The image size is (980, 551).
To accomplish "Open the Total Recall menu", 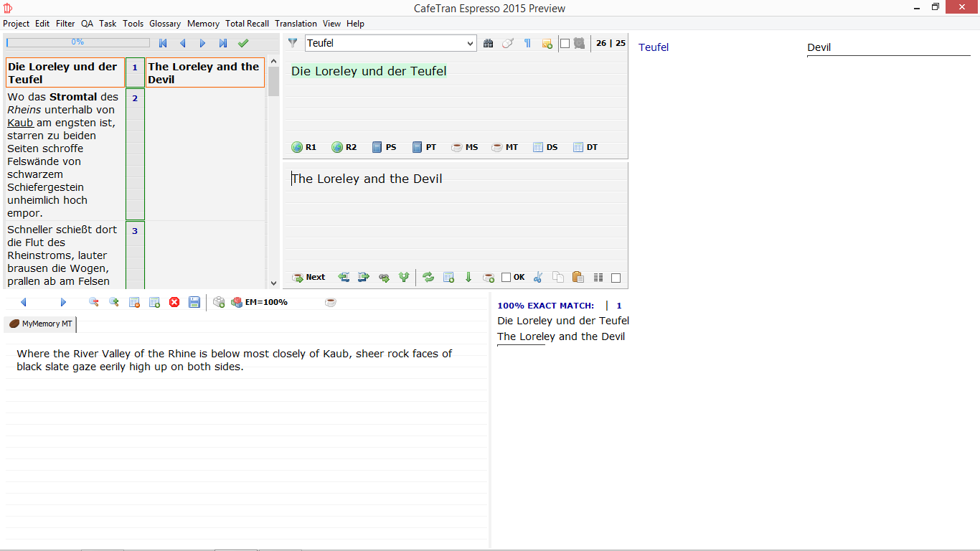I will tap(247, 24).
